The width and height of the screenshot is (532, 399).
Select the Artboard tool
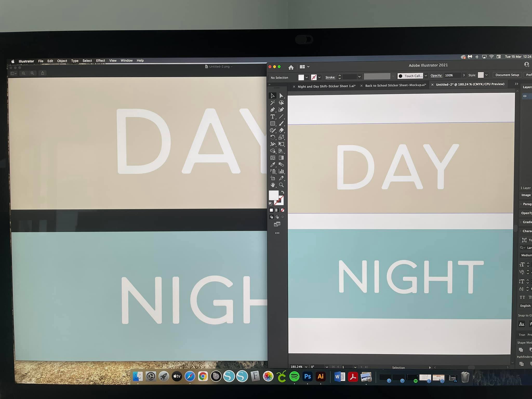272,178
